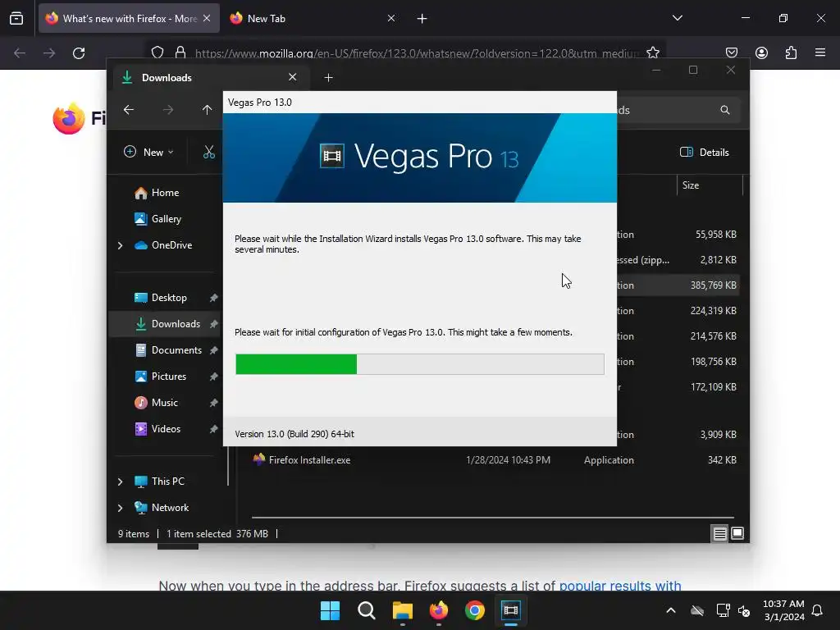This screenshot has width=840, height=630.
Task: Open the tracking protection shield icon
Action: click(157, 52)
